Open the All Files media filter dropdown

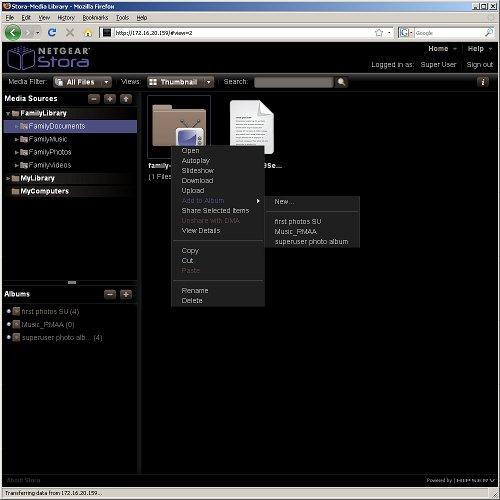82,82
